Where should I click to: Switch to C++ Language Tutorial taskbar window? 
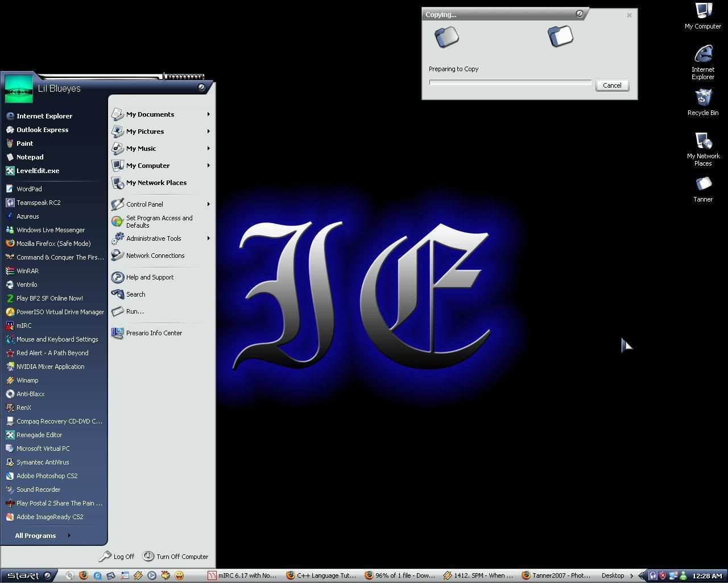coord(321,575)
